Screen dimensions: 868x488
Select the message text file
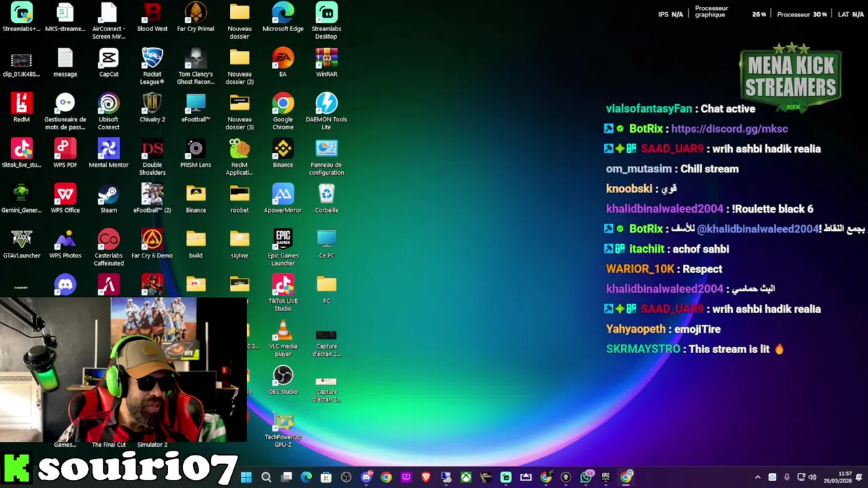pos(65,62)
